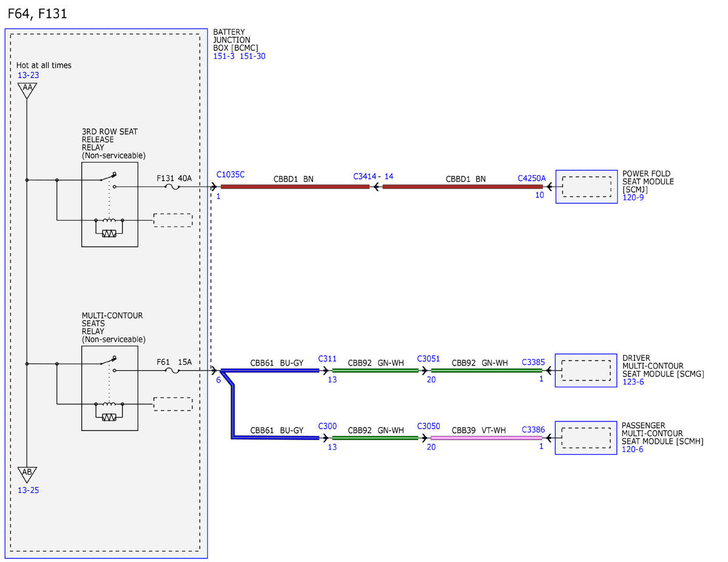Click the Driver Multi-Contour Seat Module box

click(x=586, y=370)
